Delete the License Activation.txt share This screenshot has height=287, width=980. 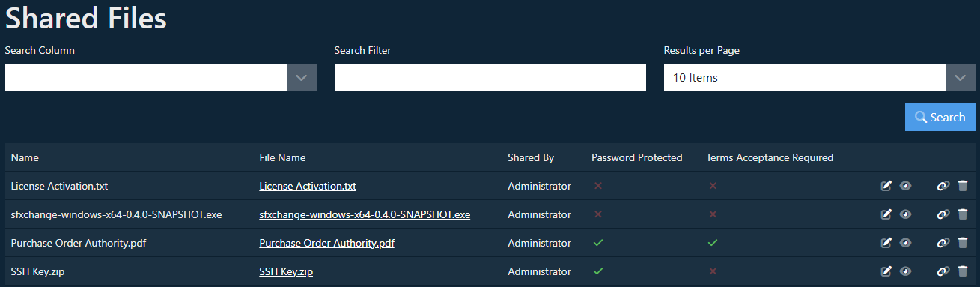click(x=963, y=186)
